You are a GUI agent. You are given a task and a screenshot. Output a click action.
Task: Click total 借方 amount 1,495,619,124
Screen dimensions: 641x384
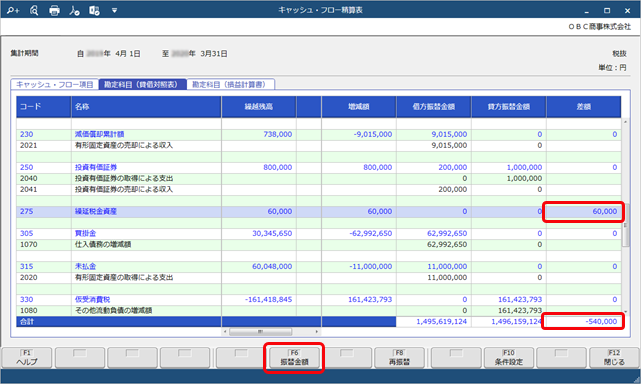coord(434,321)
